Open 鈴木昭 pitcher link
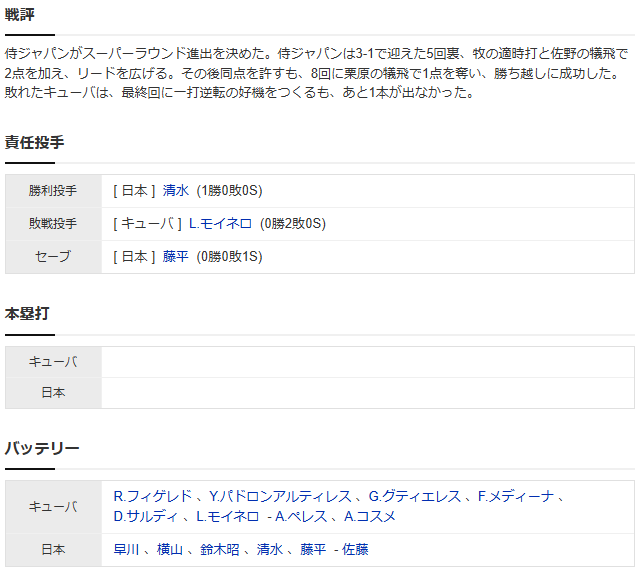640x570 pixels. click(x=220, y=550)
